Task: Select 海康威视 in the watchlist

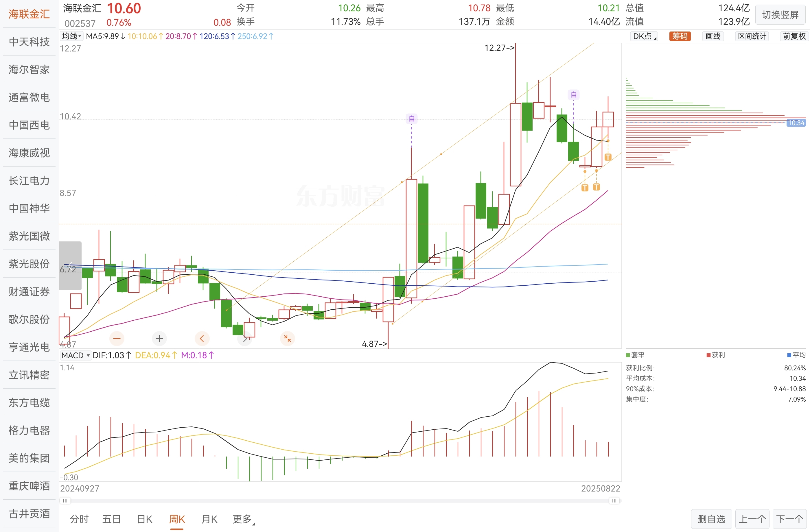Action: click(29, 153)
